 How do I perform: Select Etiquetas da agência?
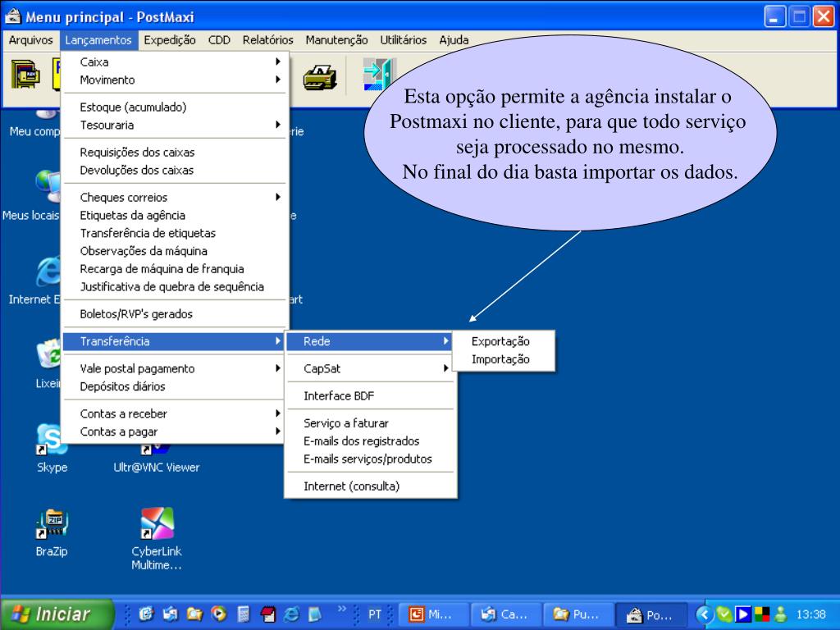click(174, 215)
